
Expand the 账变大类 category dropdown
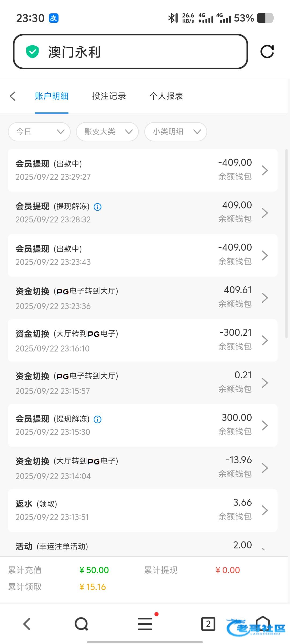pyautogui.click(x=107, y=131)
